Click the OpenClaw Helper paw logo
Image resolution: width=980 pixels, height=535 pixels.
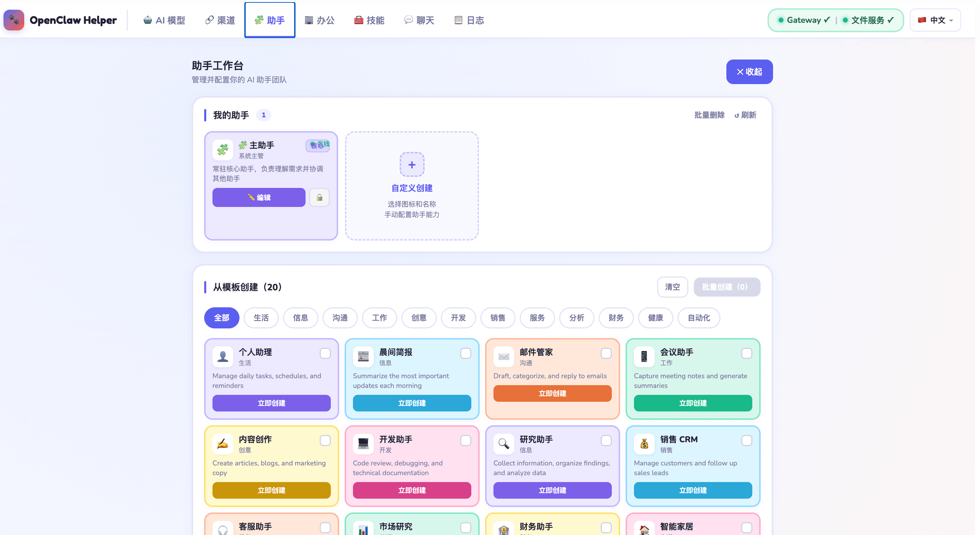click(13, 20)
